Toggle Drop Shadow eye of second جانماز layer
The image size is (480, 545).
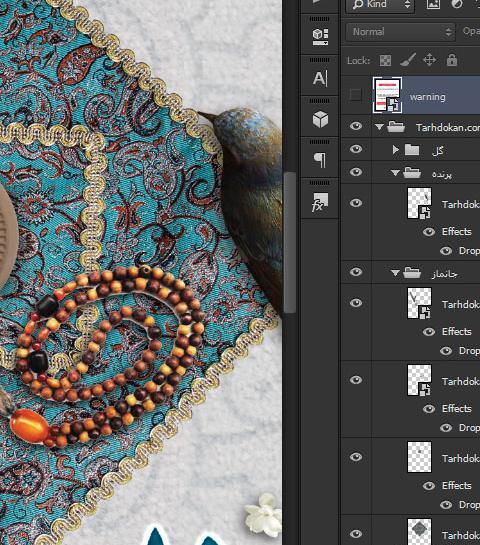click(x=446, y=428)
